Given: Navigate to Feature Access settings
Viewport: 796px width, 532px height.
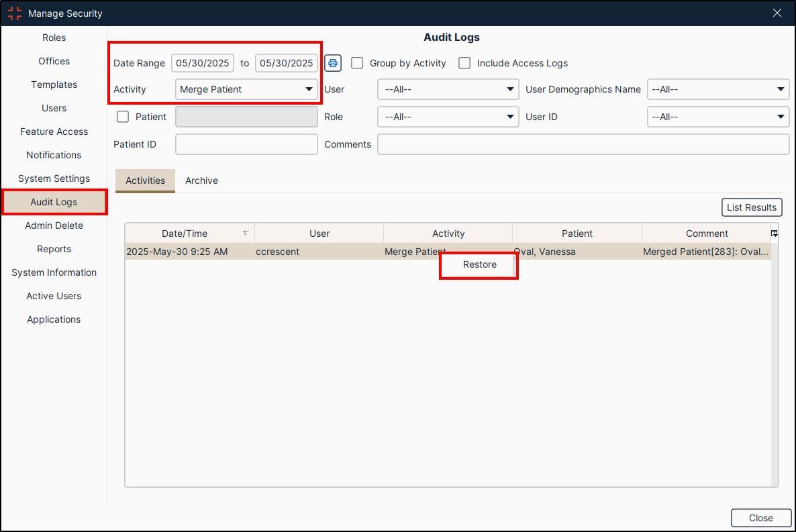Looking at the screenshot, I should (54, 131).
